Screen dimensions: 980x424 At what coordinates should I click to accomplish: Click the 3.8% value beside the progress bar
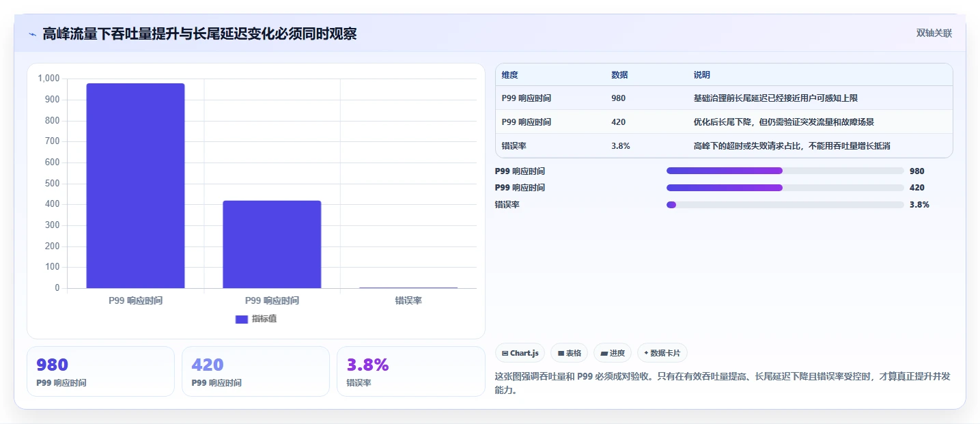pos(919,205)
